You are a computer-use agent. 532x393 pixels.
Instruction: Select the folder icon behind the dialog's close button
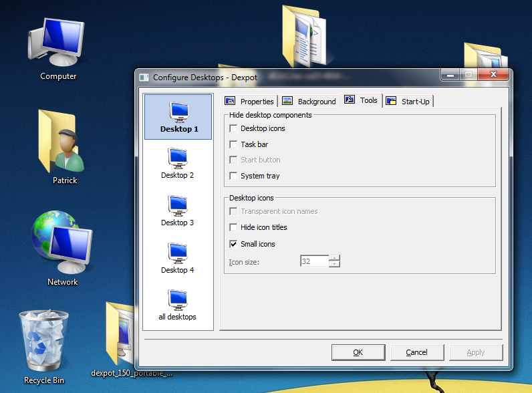[486, 55]
